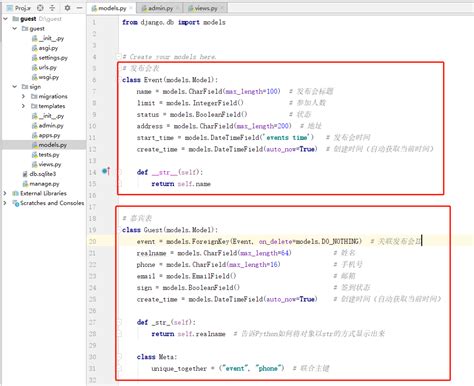Switch to the views.py editor tab
Screen dimensions: 474x386
click(x=206, y=8)
